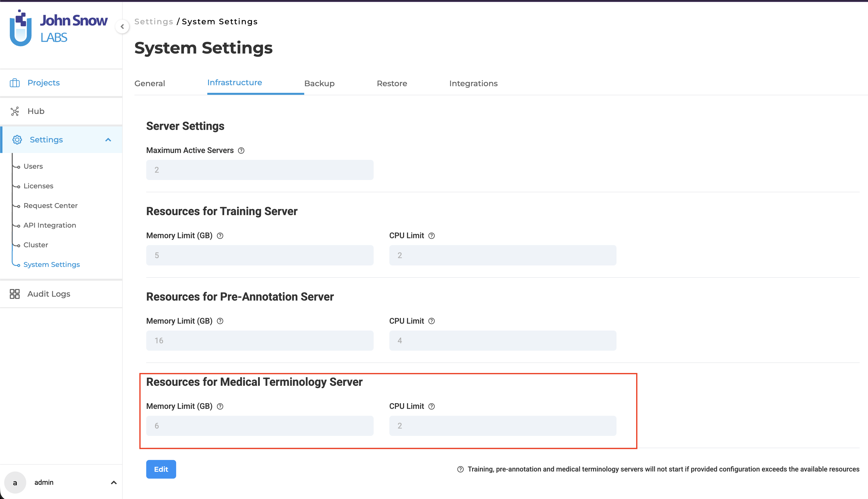This screenshot has height=499, width=868.
Task: Open the Projects section from the sidebar
Action: [x=43, y=83]
